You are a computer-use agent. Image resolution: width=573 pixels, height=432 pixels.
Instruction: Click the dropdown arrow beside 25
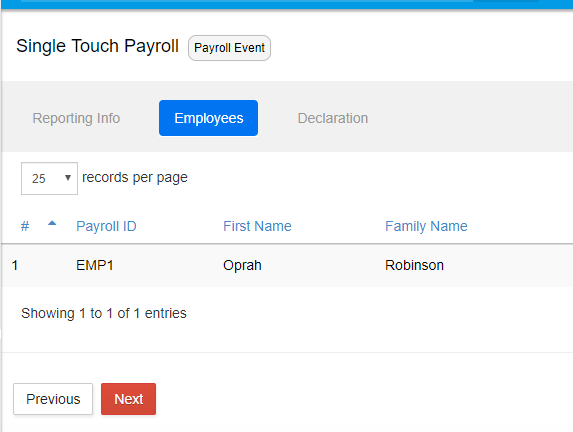point(68,178)
